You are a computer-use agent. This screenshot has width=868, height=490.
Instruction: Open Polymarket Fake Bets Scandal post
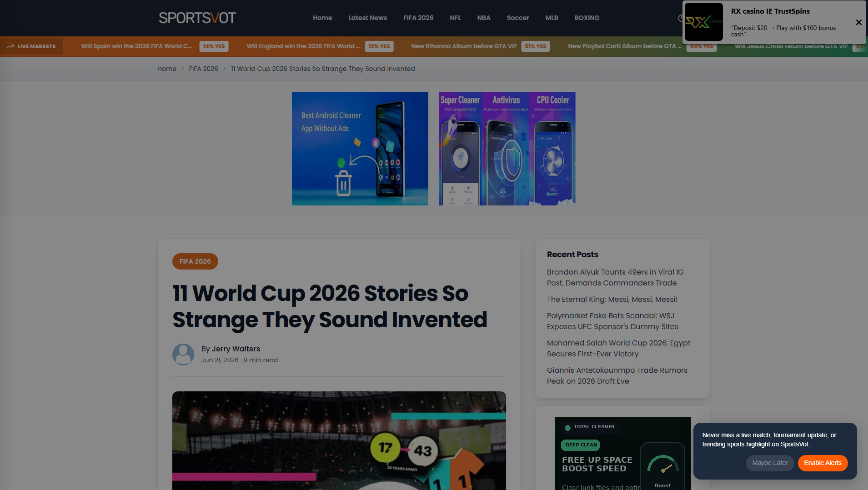(x=612, y=321)
